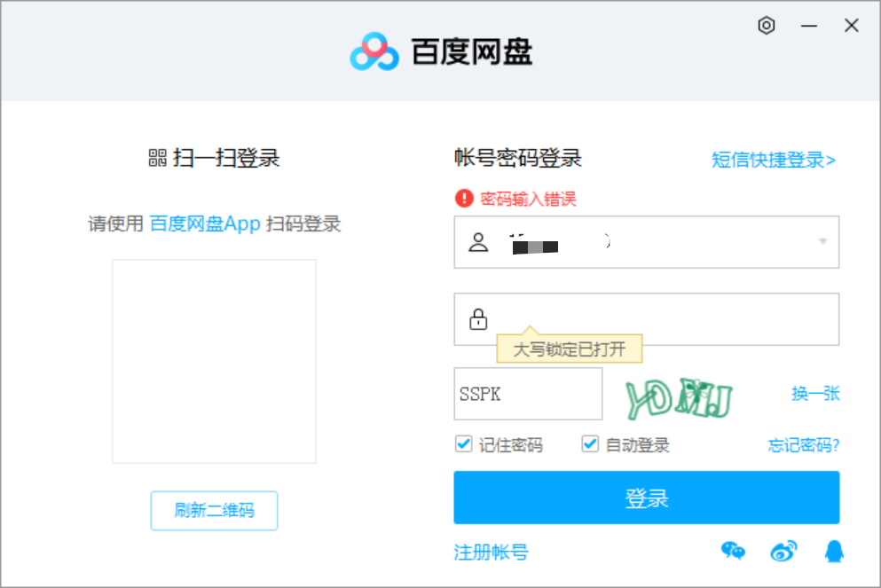Open the settings gear icon
881x588 pixels.
click(x=766, y=26)
